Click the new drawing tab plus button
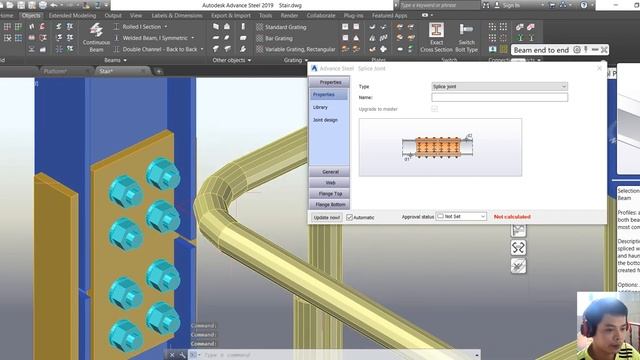 159,71
